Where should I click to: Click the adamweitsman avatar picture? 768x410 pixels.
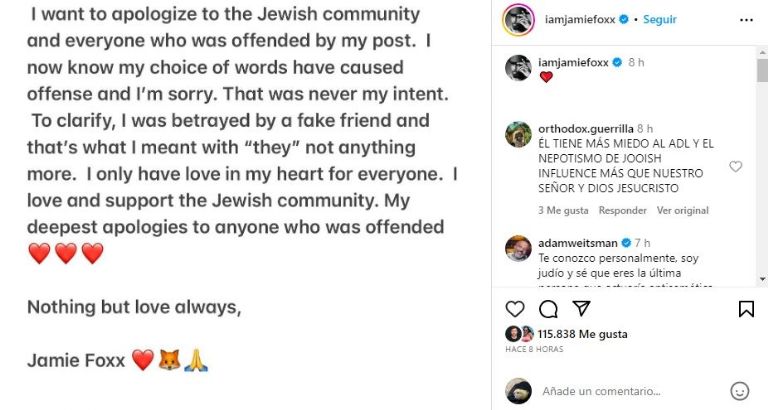pyautogui.click(x=518, y=248)
